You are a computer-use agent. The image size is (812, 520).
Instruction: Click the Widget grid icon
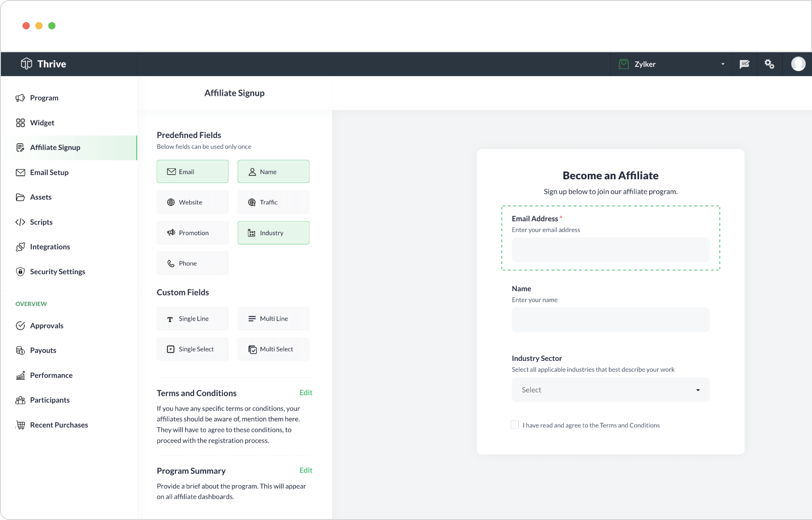(x=20, y=122)
